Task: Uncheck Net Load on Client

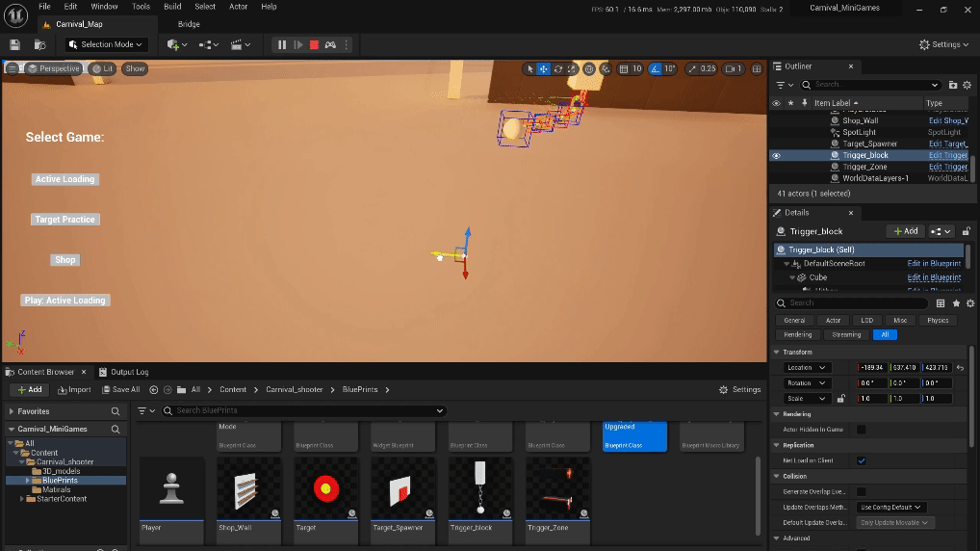Action: tap(861, 460)
